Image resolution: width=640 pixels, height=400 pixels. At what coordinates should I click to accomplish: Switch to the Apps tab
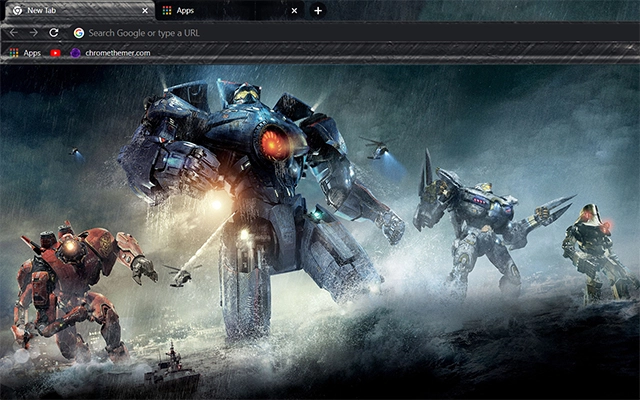click(229, 11)
